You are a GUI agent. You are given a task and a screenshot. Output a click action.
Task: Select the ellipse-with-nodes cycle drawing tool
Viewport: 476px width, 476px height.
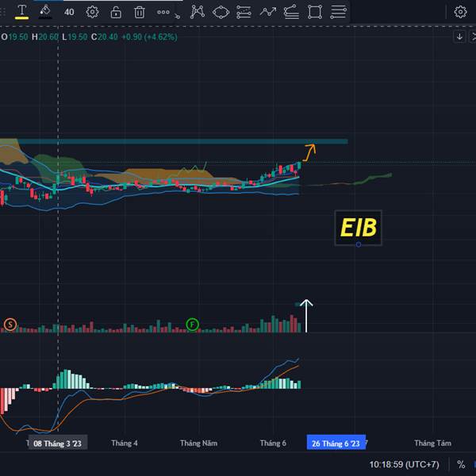tap(221, 12)
